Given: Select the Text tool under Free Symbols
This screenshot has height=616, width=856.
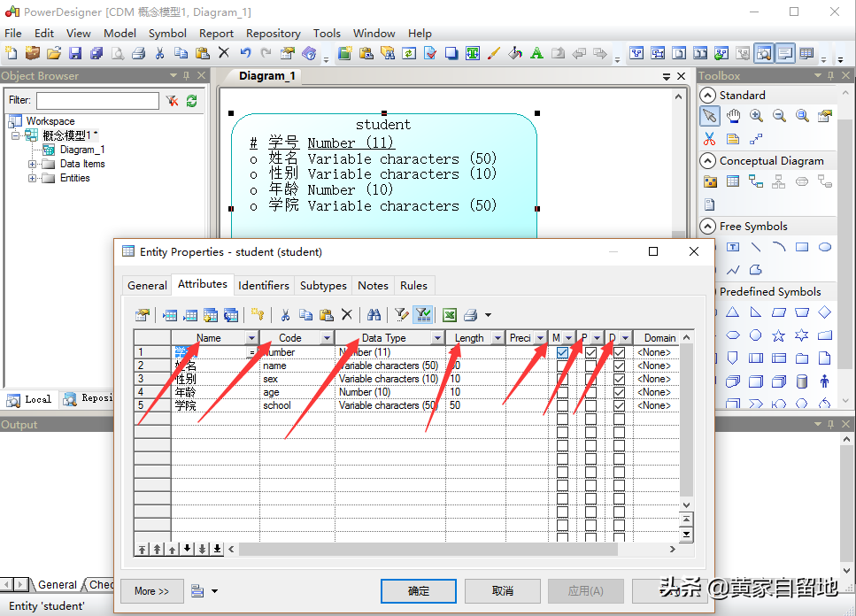Looking at the screenshot, I should click(733, 247).
